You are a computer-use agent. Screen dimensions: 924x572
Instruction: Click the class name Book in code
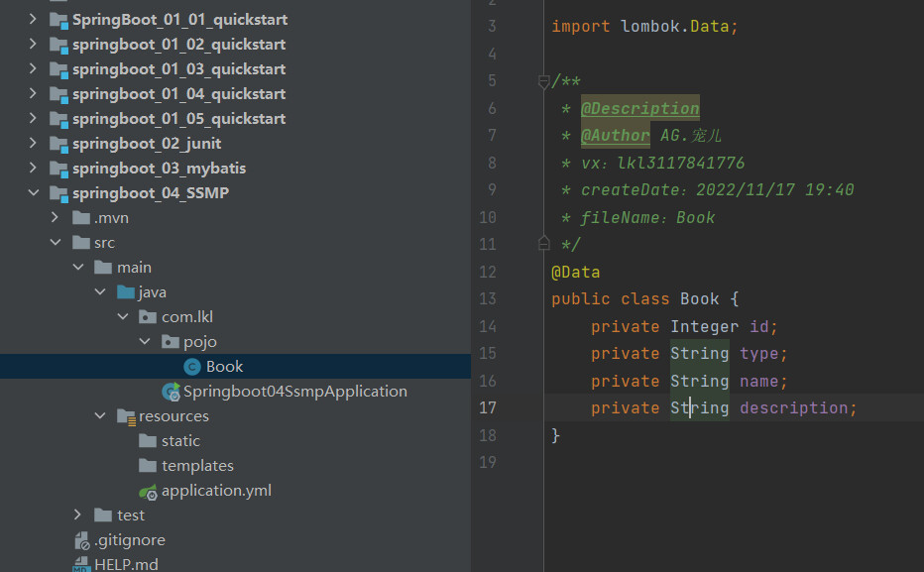700,299
